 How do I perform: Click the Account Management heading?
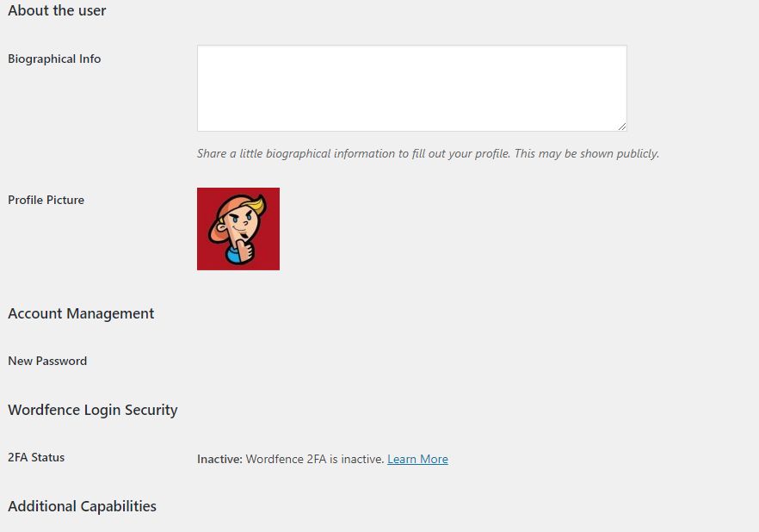pos(81,313)
